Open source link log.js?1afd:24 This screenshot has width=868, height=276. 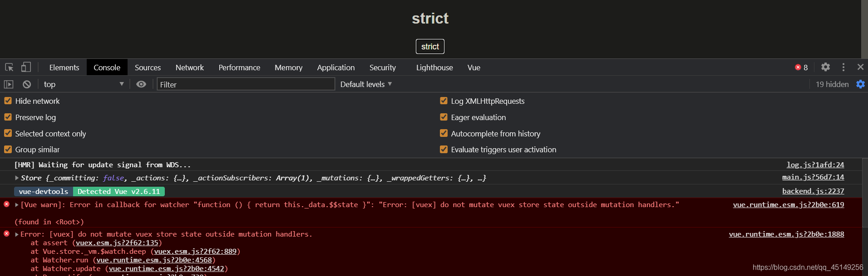click(x=815, y=165)
